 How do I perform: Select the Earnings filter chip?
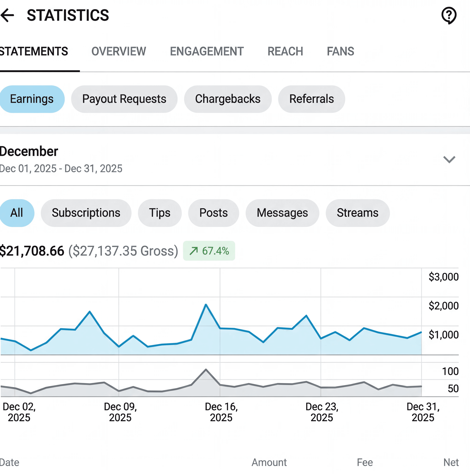32,99
